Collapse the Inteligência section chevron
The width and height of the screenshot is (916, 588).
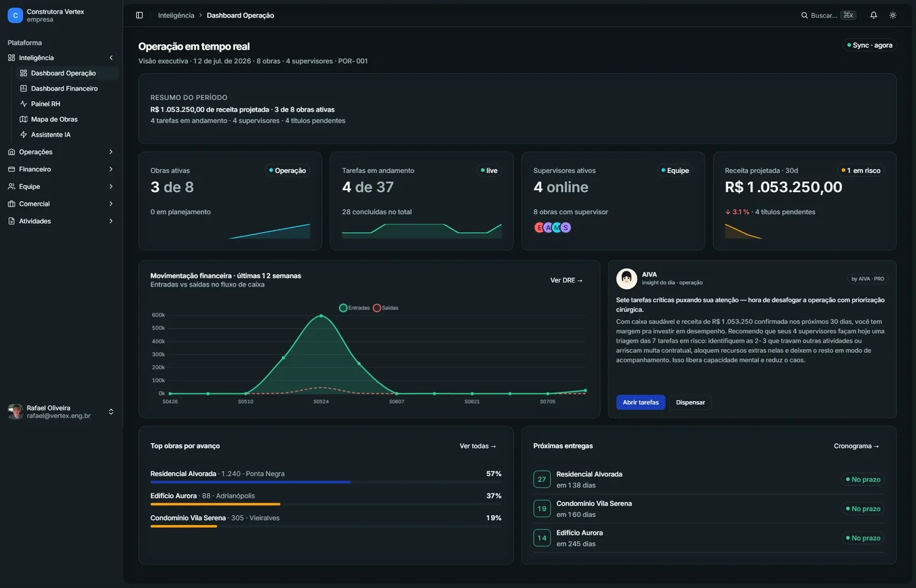pyautogui.click(x=111, y=58)
